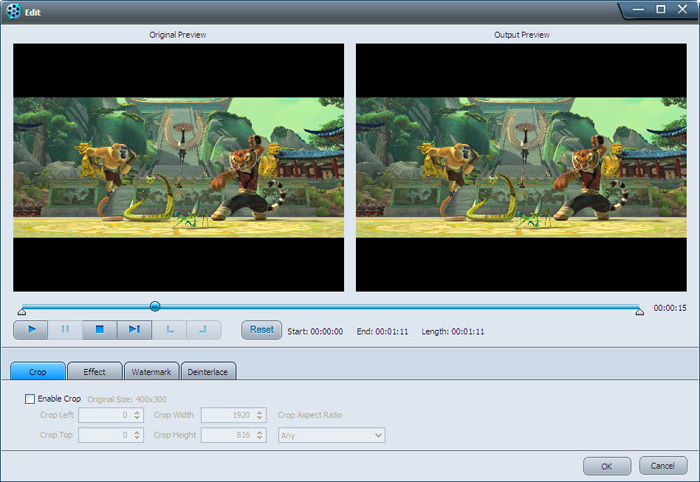Click the Crop Top input field

coord(104,435)
